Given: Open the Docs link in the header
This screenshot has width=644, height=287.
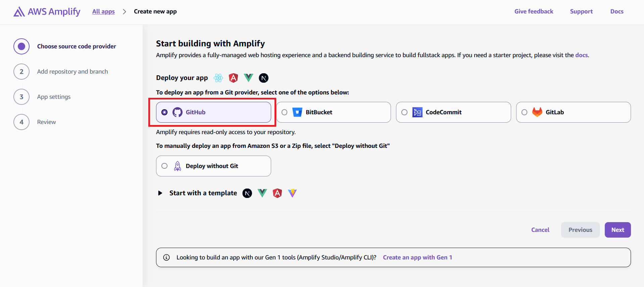Looking at the screenshot, I should pos(617,11).
